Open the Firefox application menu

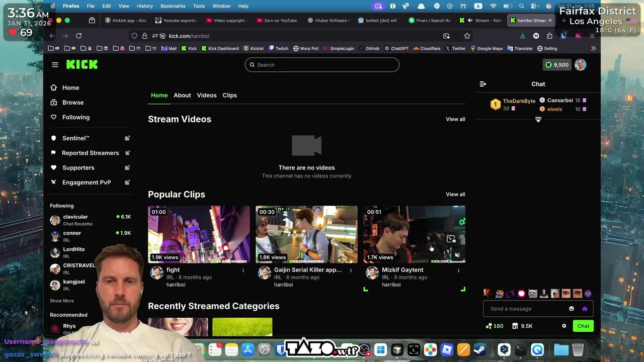[592, 36]
